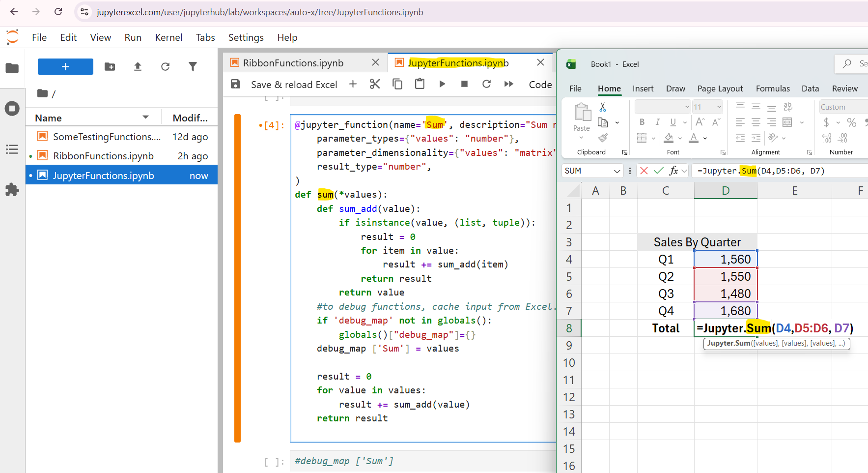868x473 pixels.
Task: Open Running Terminals and Kernels sidebar
Action: tap(12, 108)
